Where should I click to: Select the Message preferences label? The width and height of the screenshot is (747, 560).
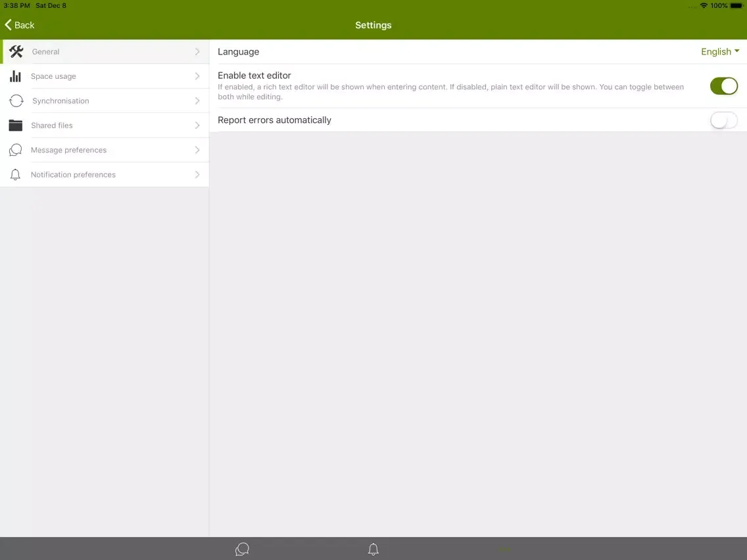coord(68,151)
